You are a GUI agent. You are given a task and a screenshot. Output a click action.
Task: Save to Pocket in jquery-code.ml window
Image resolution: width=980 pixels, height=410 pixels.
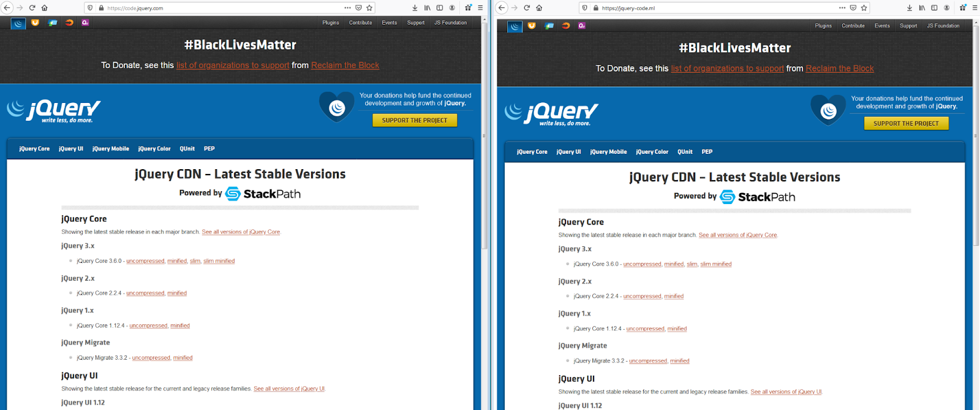(853, 8)
